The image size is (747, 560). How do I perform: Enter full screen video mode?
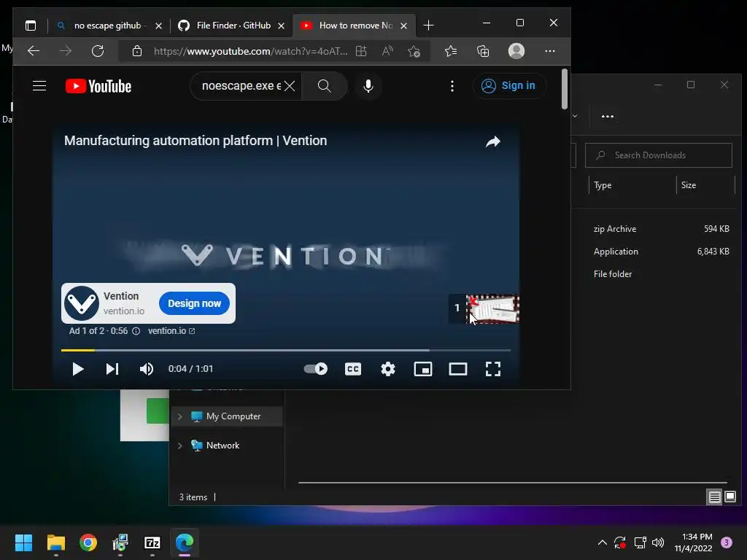pyautogui.click(x=493, y=369)
